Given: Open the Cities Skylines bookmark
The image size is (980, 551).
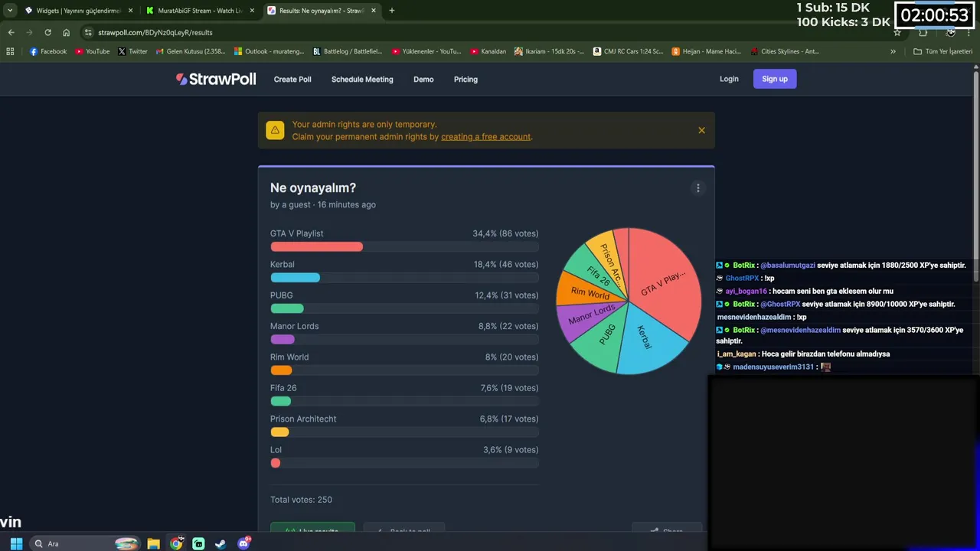Looking at the screenshot, I should (785, 51).
